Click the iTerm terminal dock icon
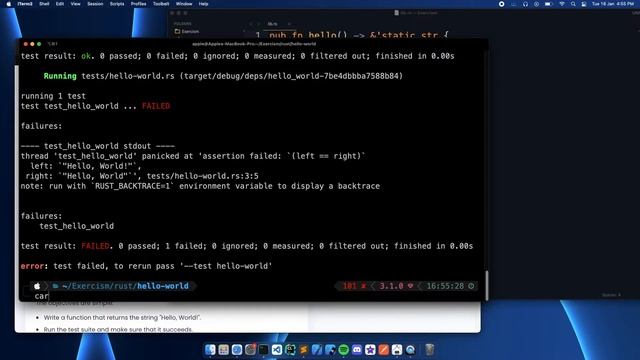 [263, 350]
